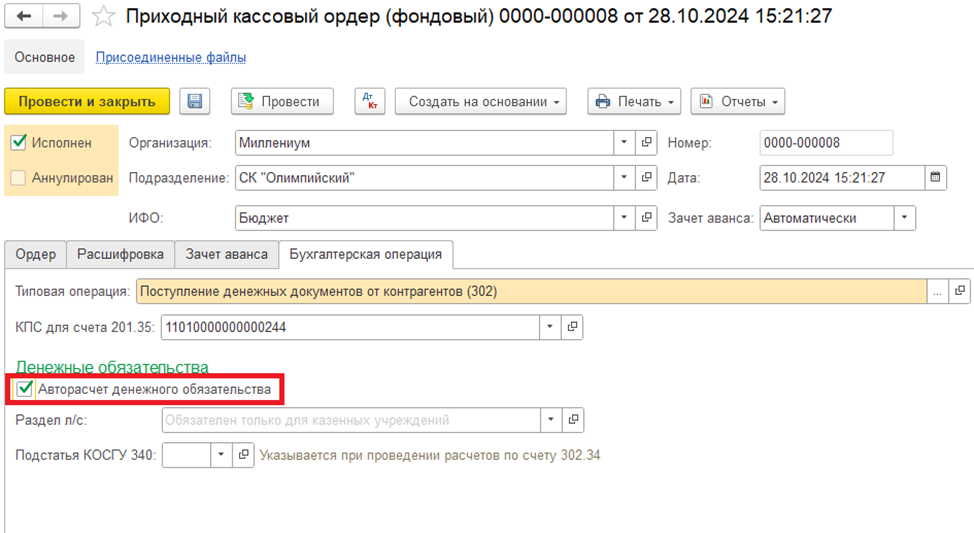Open the Подразделение record via its open icon
Viewport: 974px width, 533px height.
pos(646,178)
